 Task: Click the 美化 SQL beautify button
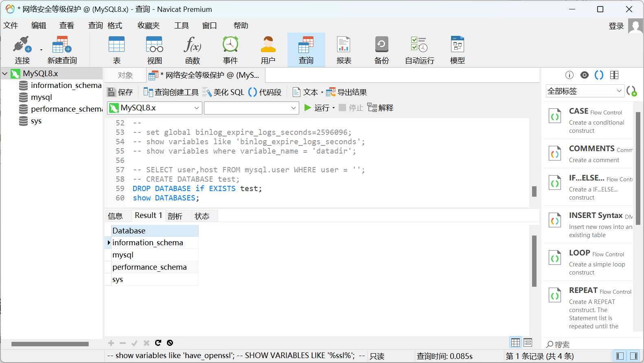coord(223,92)
